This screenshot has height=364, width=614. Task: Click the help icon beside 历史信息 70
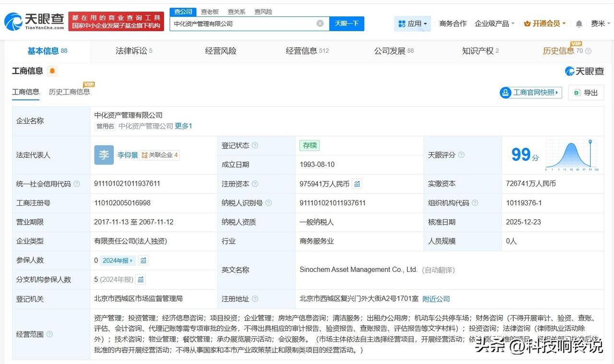588,51
